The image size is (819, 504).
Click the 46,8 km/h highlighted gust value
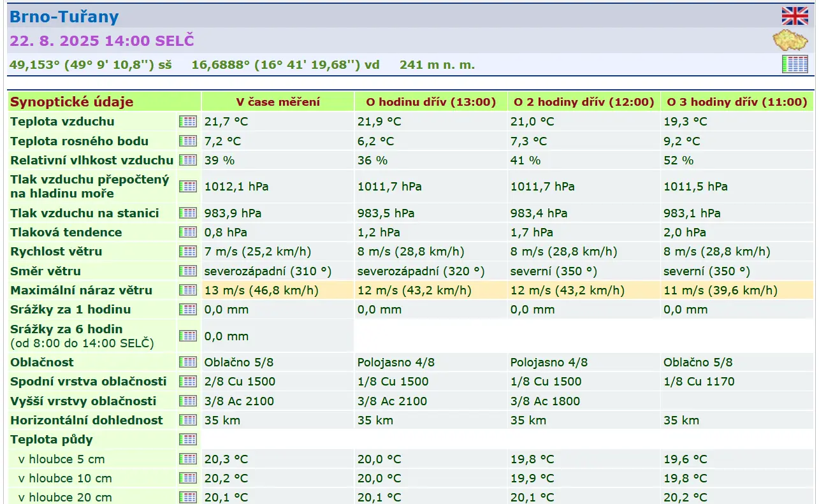[x=261, y=291]
